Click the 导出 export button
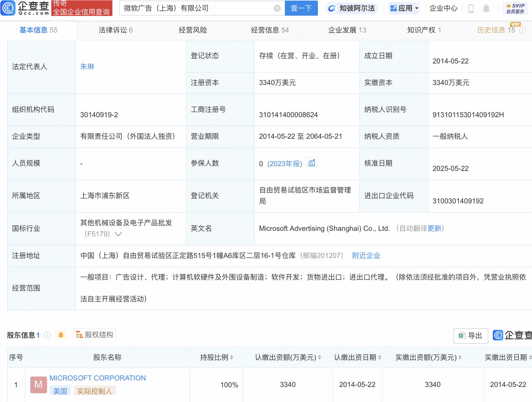 coord(471,336)
